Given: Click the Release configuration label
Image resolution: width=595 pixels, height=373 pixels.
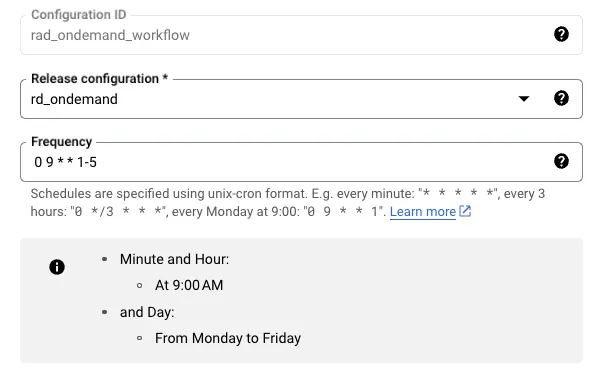Looking at the screenshot, I should 99,79.
